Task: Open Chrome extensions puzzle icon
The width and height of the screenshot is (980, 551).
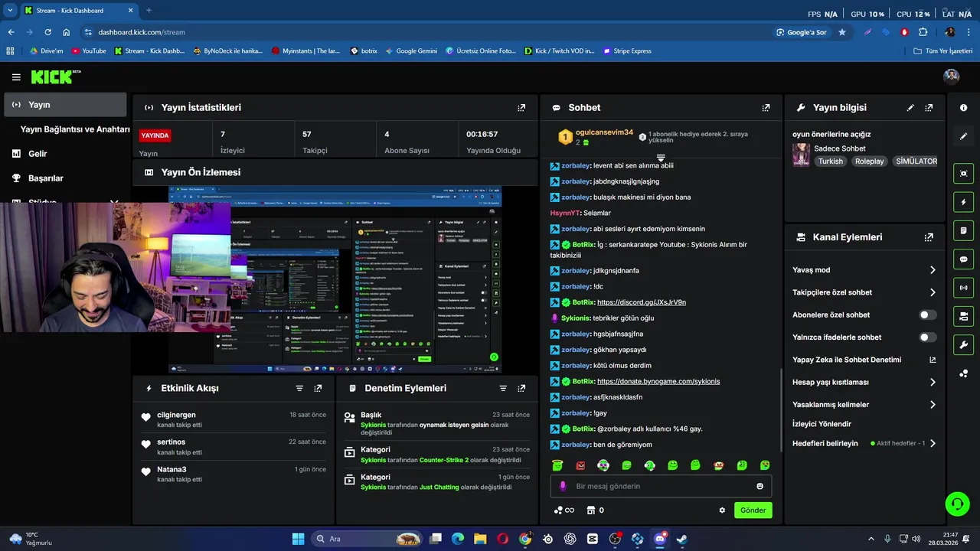Action: pos(923,32)
